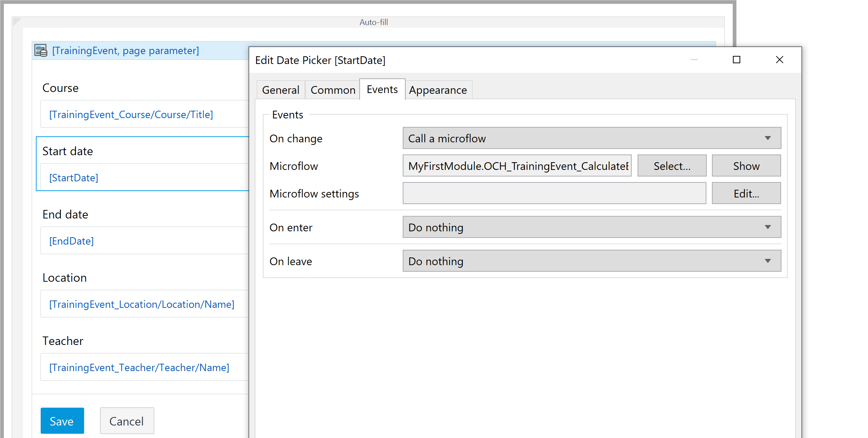This screenshot has height=438, width=868.
Task: Open the On leave dropdown
Action: (x=592, y=261)
